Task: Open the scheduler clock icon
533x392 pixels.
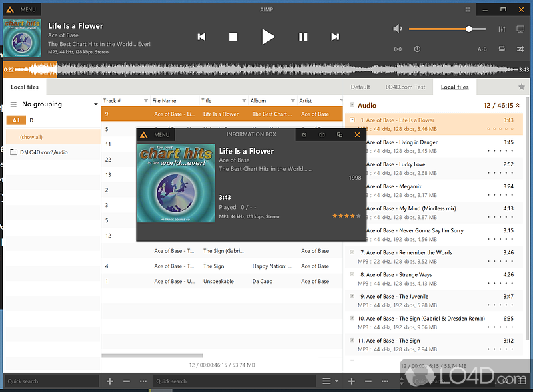Action: (417, 49)
